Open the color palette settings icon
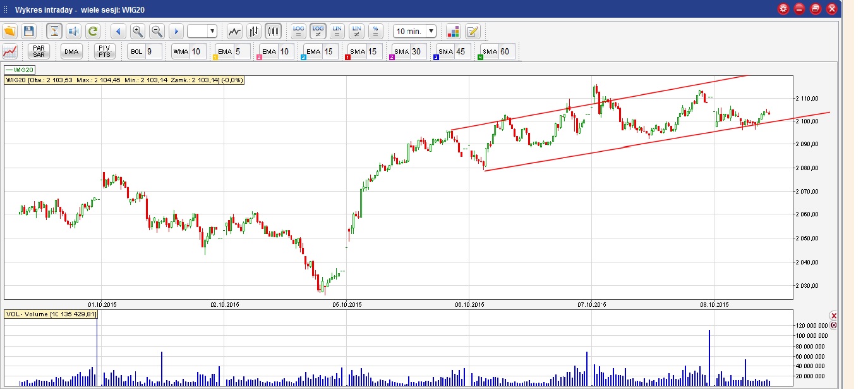This screenshot has height=389, width=868. point(453,31)
